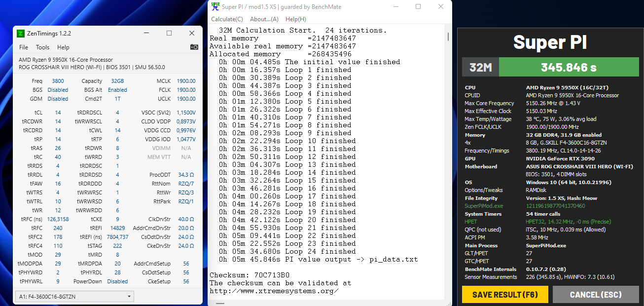The image size is (644, 306).
Task: Minimize the ZenTimings window
Action: (x=146, y=33)
